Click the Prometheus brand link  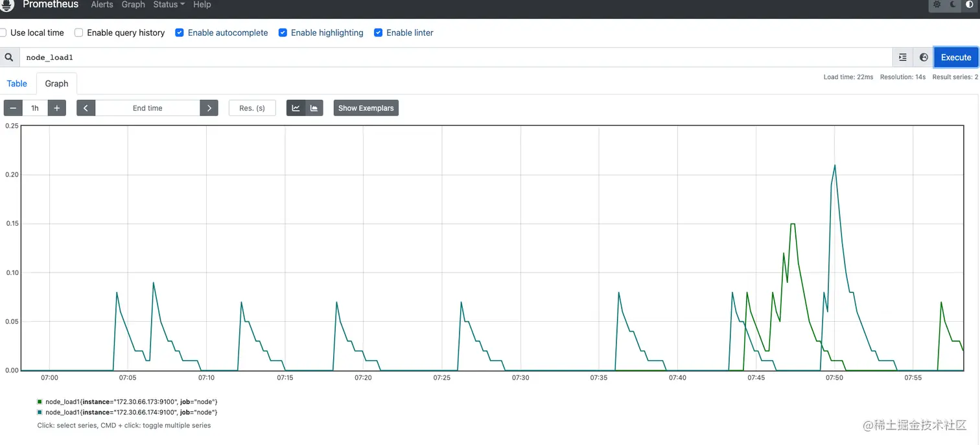coord(51,5)
